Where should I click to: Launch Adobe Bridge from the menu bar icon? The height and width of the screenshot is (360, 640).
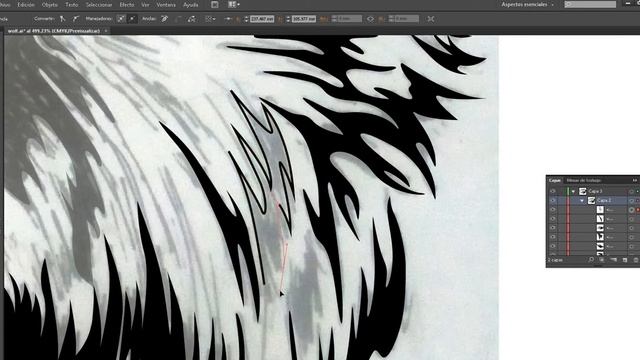(x=215, y=4)
